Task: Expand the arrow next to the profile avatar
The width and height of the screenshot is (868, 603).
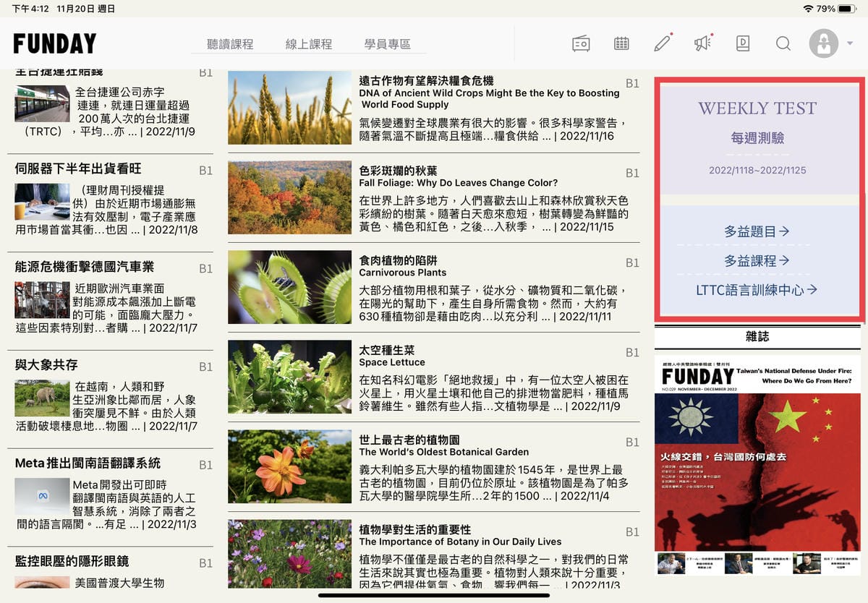Action: pyautogui.click(x=850, y=44)
